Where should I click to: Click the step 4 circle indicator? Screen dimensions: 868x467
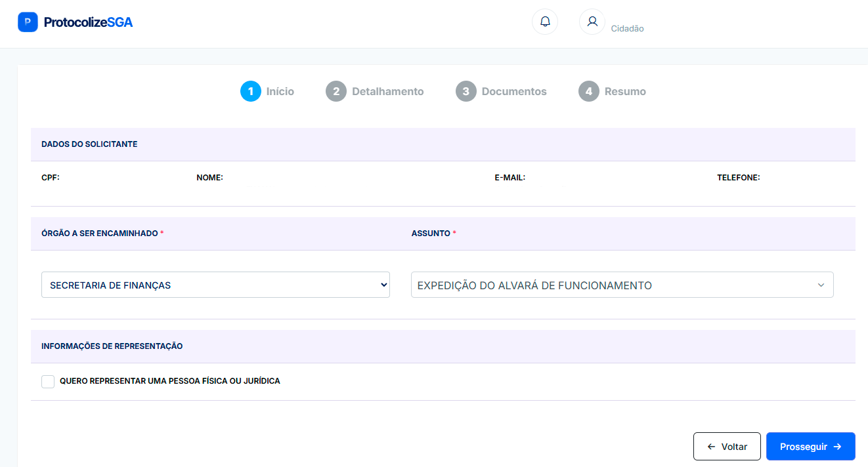click(x=589, y=91)
